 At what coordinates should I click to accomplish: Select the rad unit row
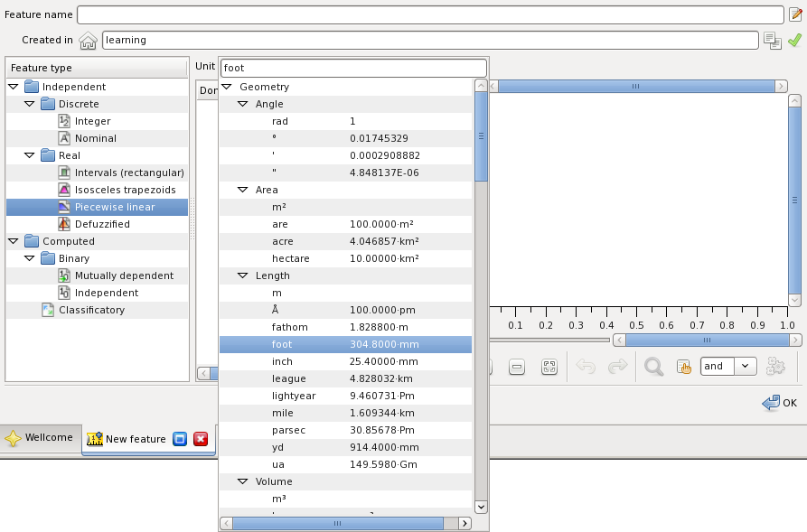pos(345,121)
